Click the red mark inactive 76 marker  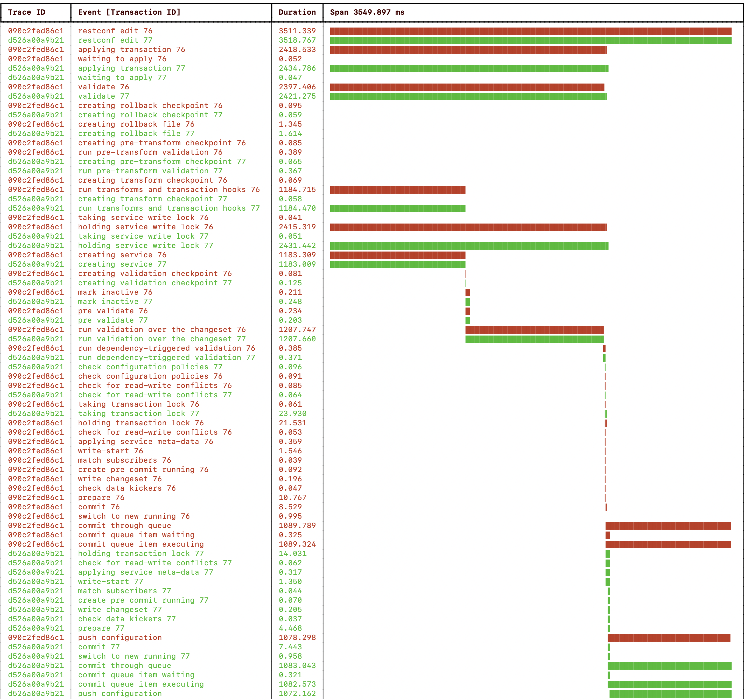468,293
